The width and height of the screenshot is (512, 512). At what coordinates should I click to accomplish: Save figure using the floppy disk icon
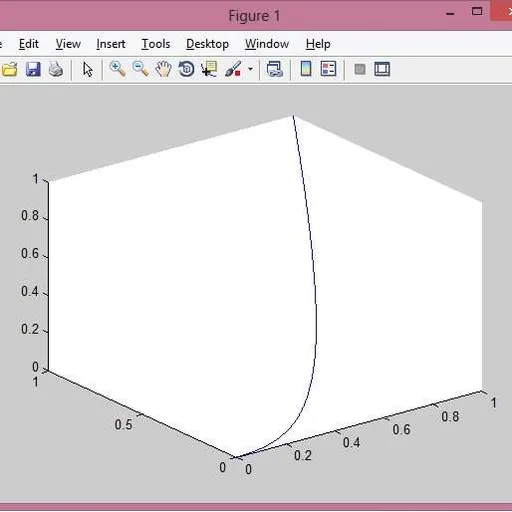pyautogui.click(x=33, y=70)
